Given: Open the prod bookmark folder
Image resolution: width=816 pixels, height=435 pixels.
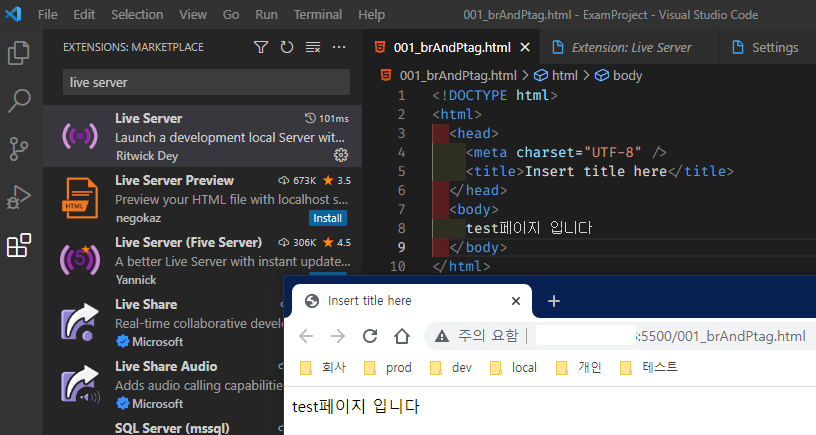Looking at the screenshot, I should pos(388,368).
